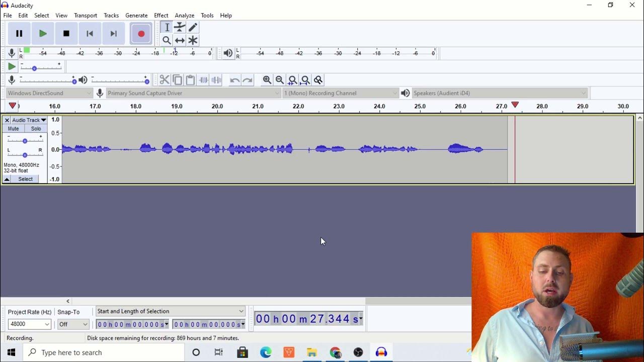
Task: Click the Zoom In icon
Action: pos(267,80)
